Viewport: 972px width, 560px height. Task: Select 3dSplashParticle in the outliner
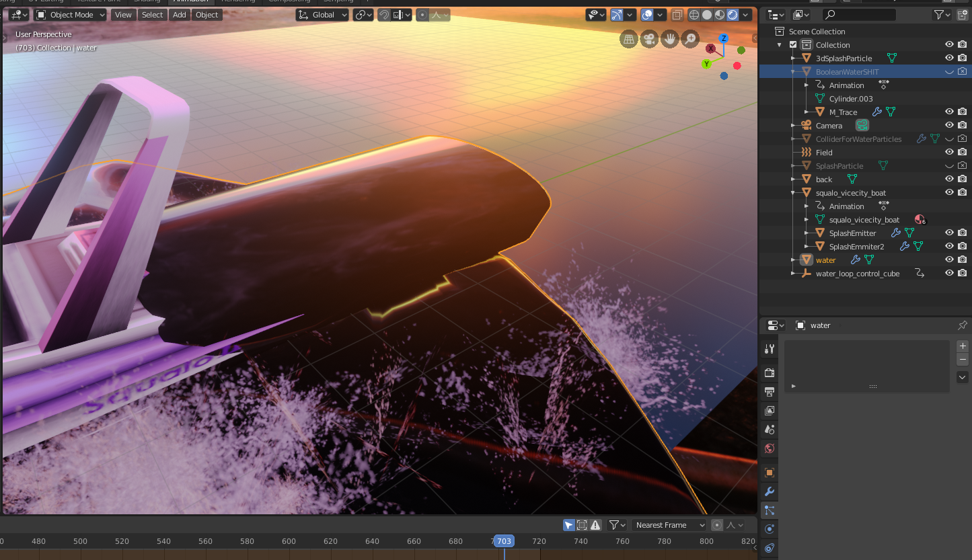(x=844, y=58)
